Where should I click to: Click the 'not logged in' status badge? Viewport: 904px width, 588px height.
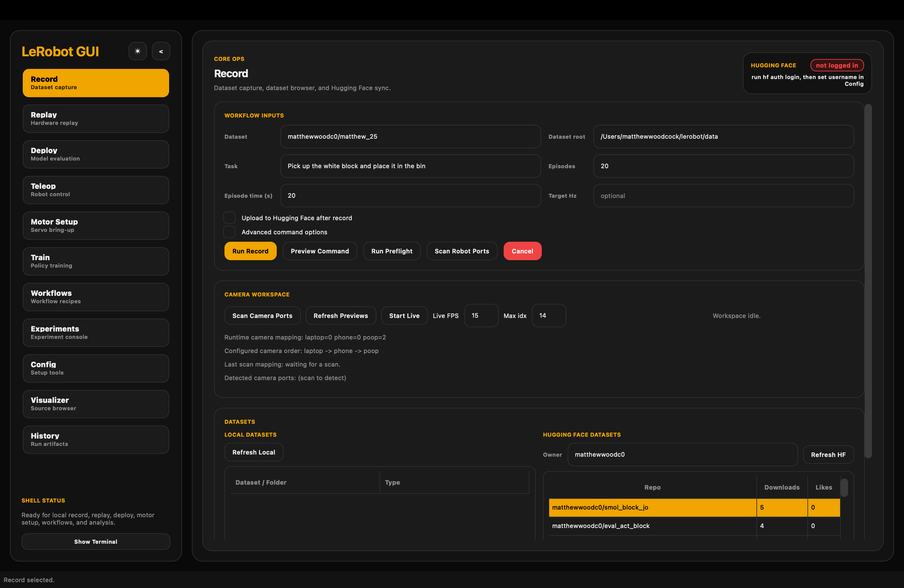[837, 65]
